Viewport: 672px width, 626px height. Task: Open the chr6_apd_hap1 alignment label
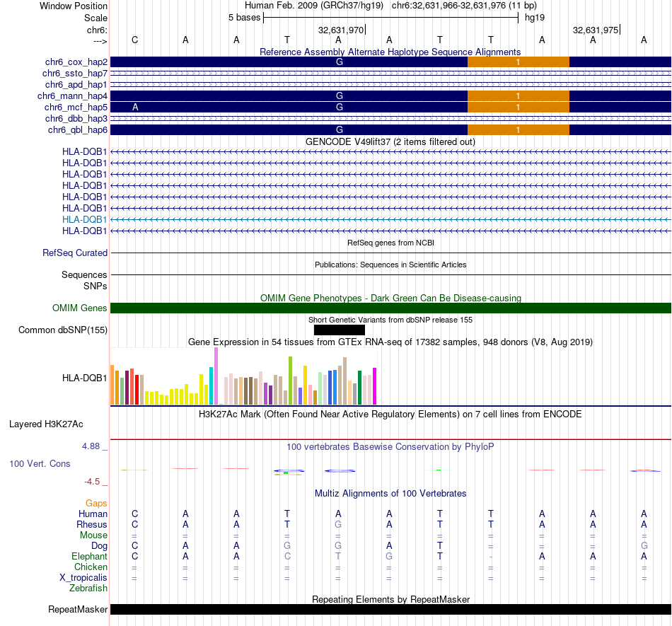[x=76, y=85]
